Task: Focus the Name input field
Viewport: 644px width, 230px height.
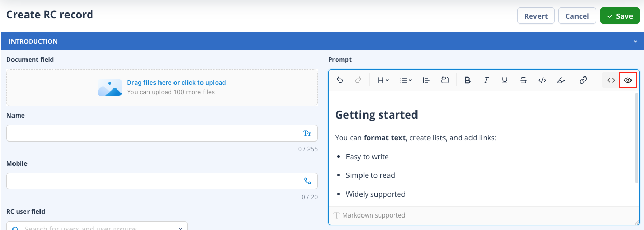Action: (162, 133)
